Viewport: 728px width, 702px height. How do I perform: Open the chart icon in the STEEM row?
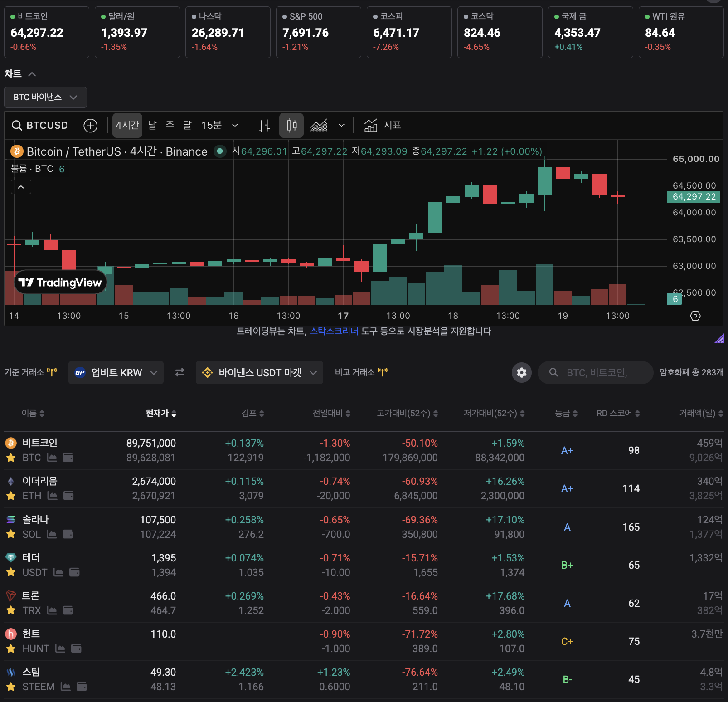point(66,687)
